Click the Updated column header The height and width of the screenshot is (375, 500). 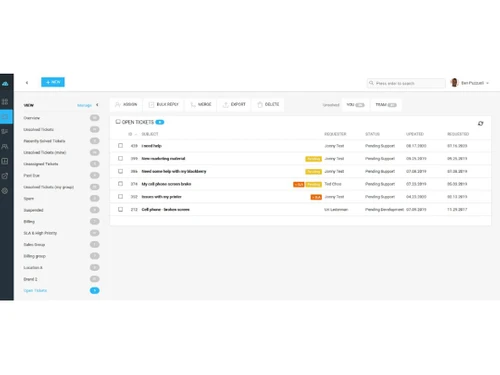[x=415, y=134]
